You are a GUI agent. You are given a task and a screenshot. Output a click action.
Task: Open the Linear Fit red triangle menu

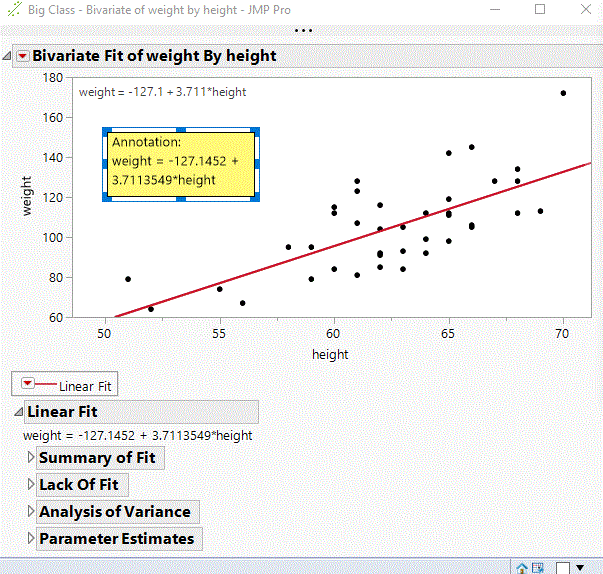(x=28, y=384)
